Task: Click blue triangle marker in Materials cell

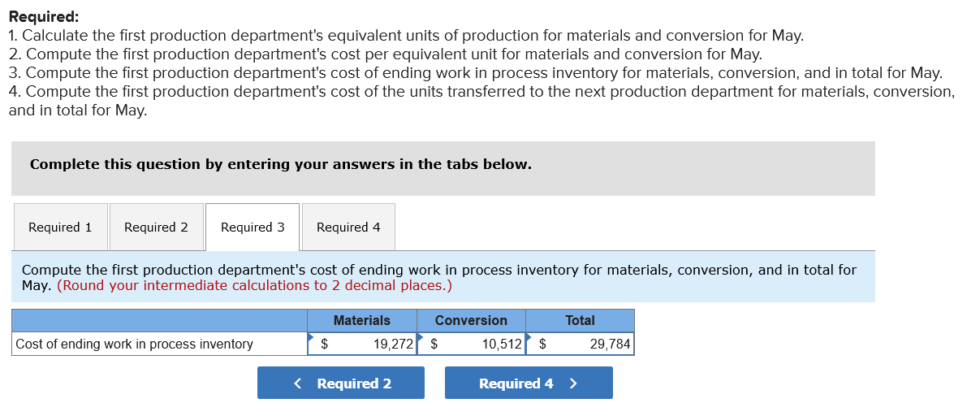Action: click(311, 336)
